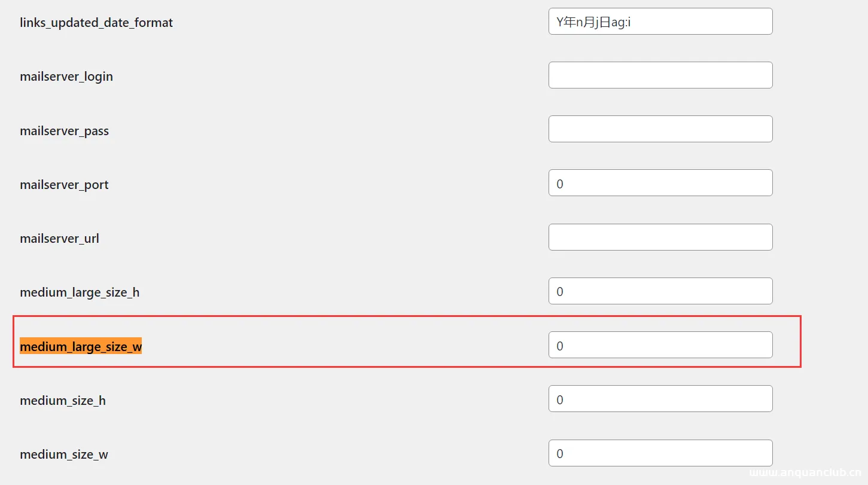Click the medium_size_w option label
This screenshot has height=485, width=868.
click(64, 455)
